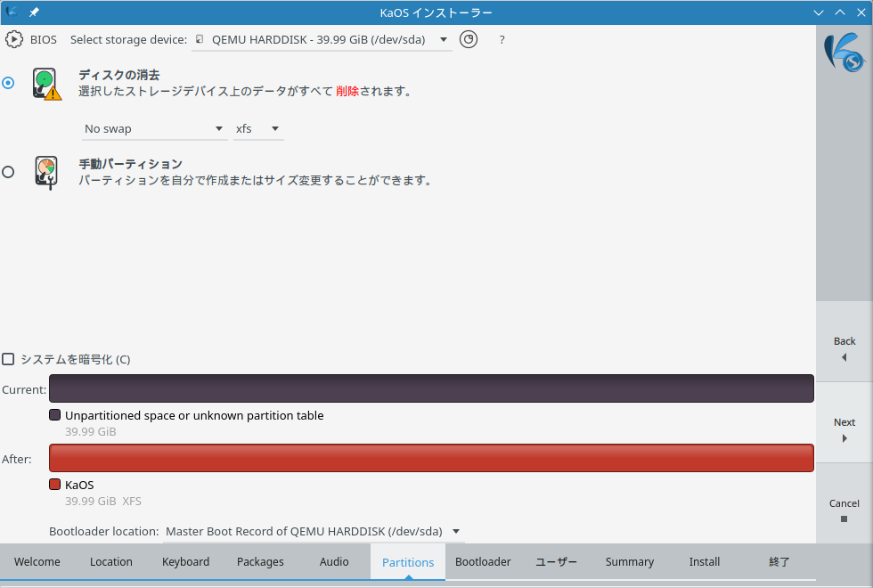Open the xfs filesystem dropdown
Image resolution: width=873 pixels, height=588 pixels.
pyautogui.click(x=258, y=128)
